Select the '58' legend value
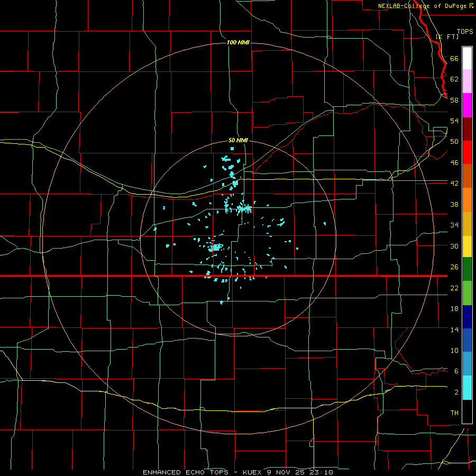The height and width of the screenshot is (476, 476). 454,100
